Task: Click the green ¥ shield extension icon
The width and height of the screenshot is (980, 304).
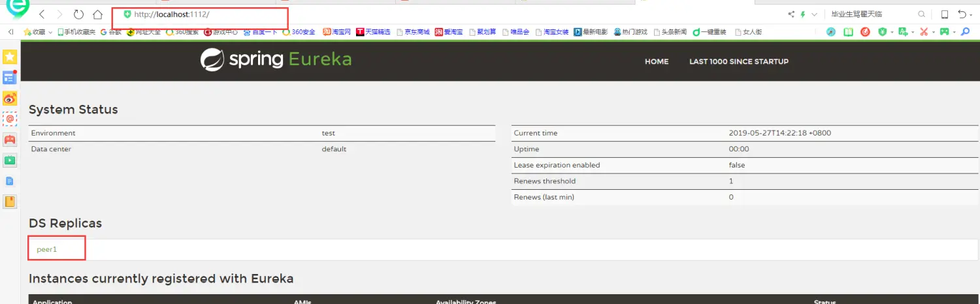Action: point(883,31)
